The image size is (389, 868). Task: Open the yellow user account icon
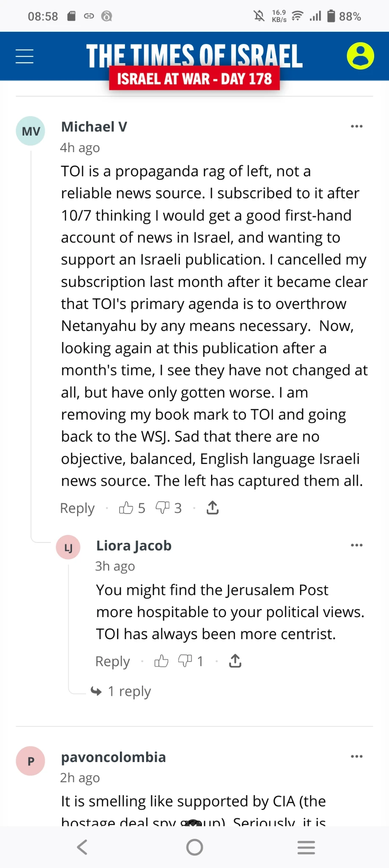pyautogui.click(x=360, y=56)
